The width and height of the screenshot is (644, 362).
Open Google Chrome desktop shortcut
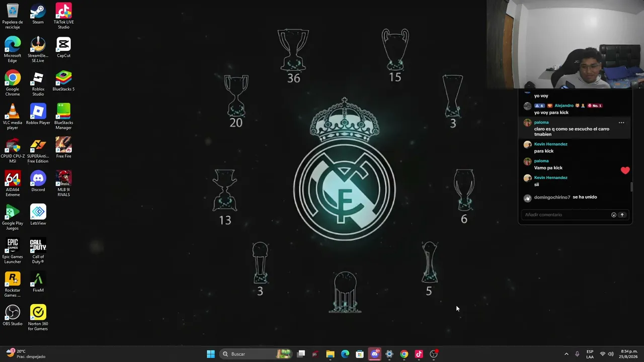(x=13, y=83)
